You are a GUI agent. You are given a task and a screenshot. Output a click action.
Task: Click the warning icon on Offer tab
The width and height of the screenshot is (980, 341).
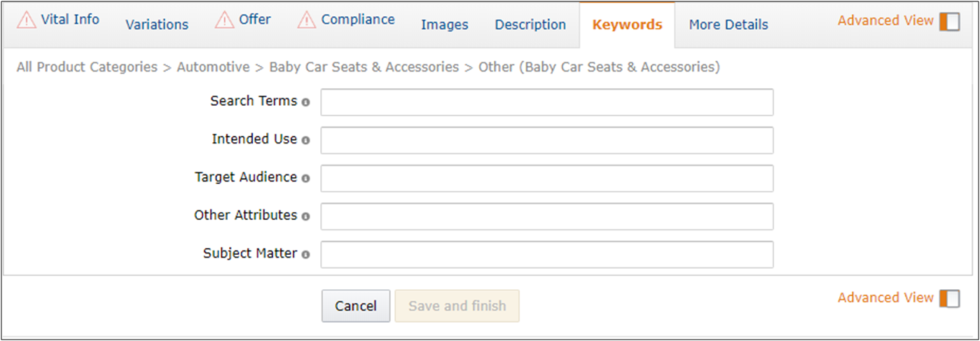coord(225,20)
